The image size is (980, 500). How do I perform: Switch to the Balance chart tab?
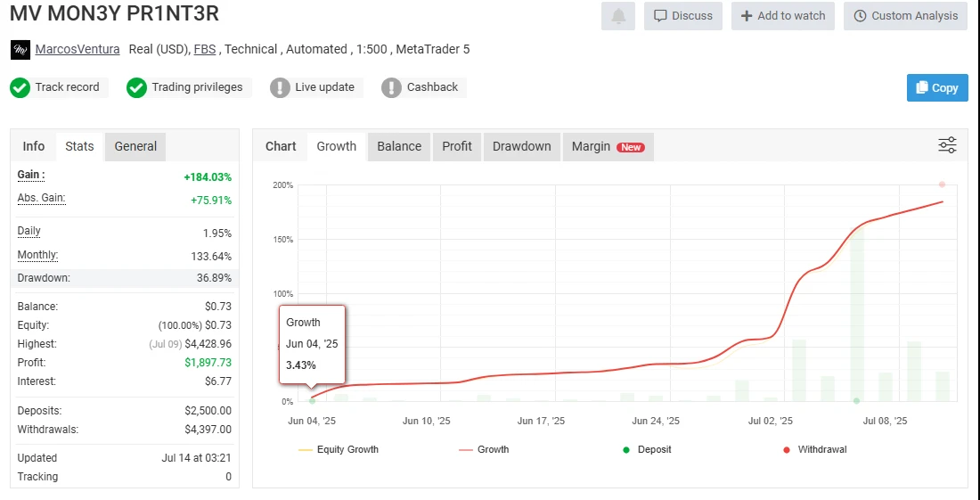click(x=399, y=146)
